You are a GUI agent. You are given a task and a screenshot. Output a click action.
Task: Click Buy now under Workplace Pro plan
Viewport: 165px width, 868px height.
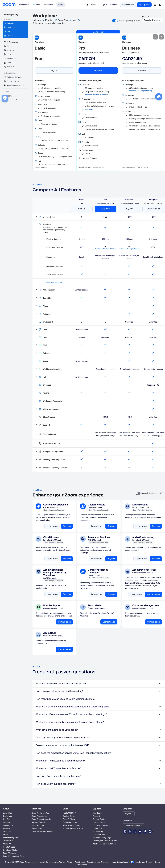tap(98, 70)
